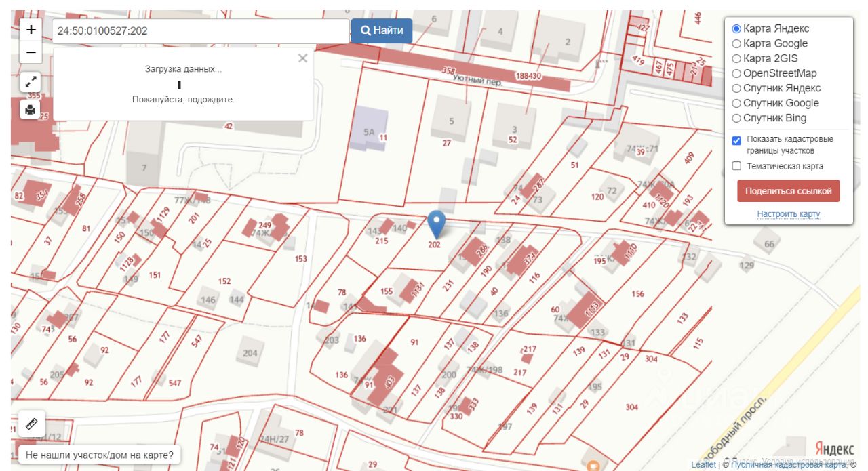Close the data loading popup

pyautogui.click(x=302, y=58)
